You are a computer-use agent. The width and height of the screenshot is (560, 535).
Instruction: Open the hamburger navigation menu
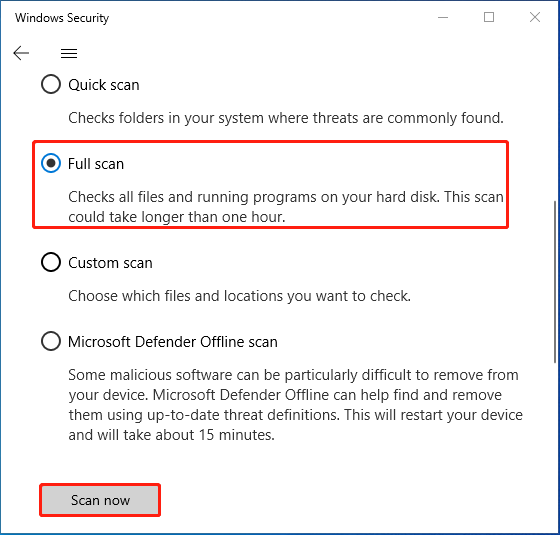tap(69, 54)
